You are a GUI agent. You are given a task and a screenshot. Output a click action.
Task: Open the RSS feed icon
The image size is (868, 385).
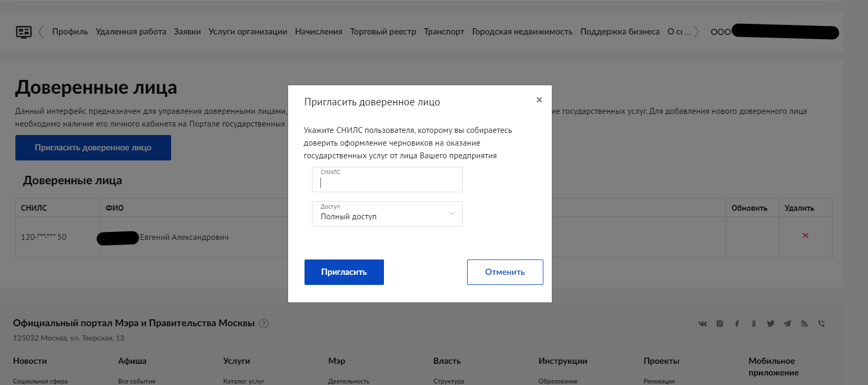click(804, 324)
